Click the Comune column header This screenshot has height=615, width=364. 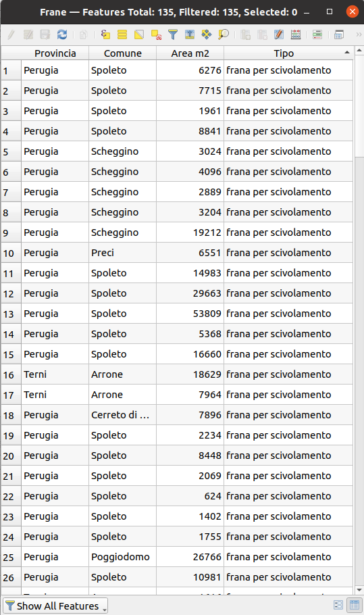click(x=123, y=53)
